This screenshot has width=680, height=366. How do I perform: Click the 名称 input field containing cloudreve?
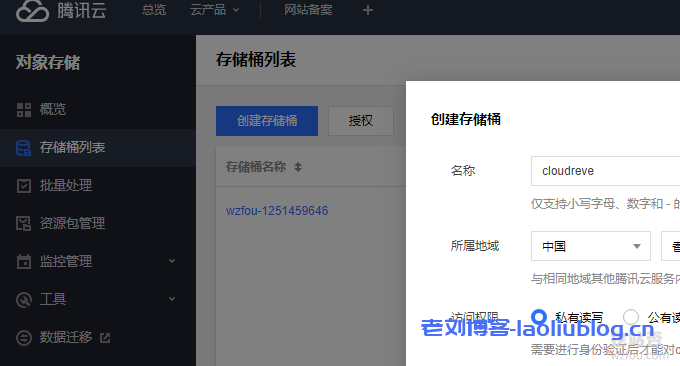605,171
